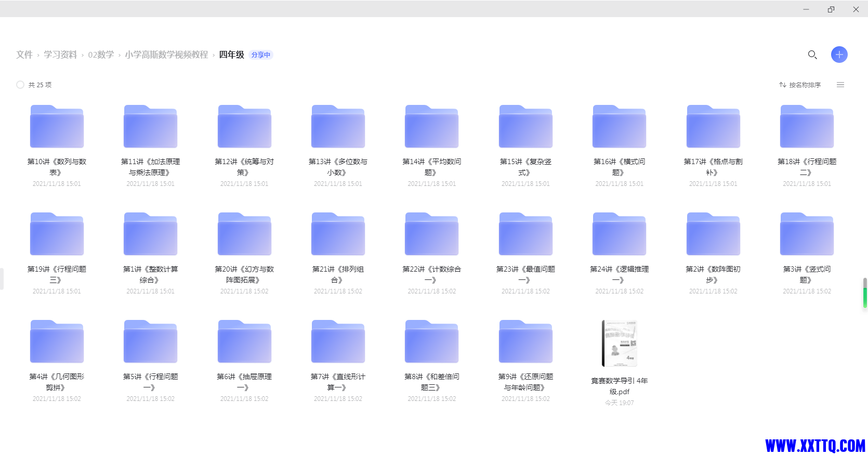
Task: Open folder 第20讲《幻方与数阵图拓展》
Action: 244,234
